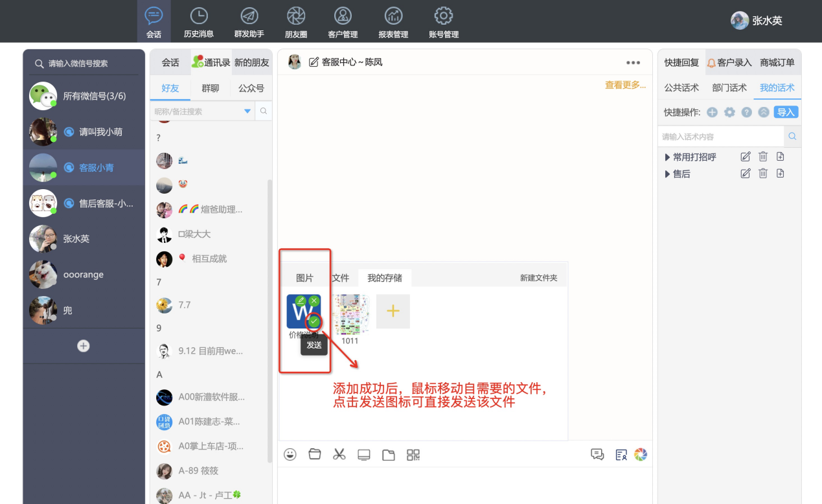Click the gear settings icon under 快捷操作
Screen dimensions: 822x504
tap(729, 112)
